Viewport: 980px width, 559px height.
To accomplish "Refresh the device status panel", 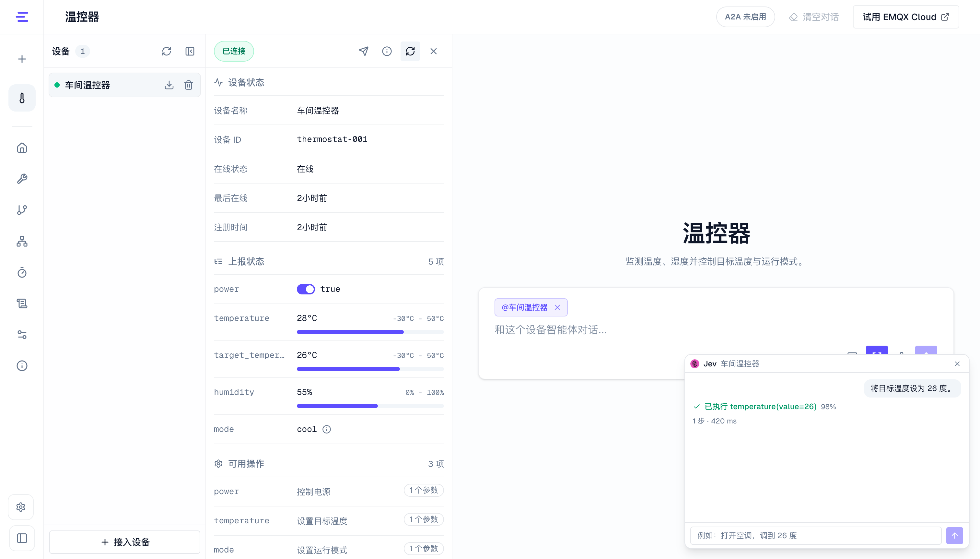I will [410, 51].
